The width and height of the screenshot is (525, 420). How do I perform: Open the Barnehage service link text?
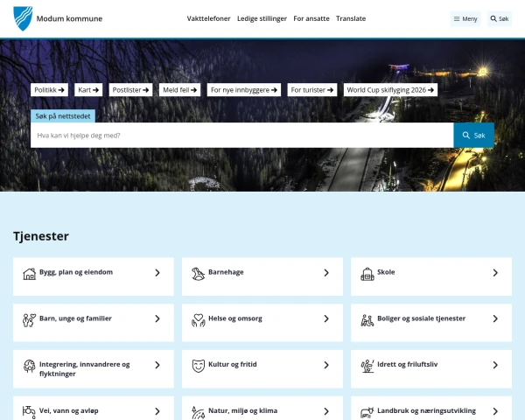click(x=226, y=272)
